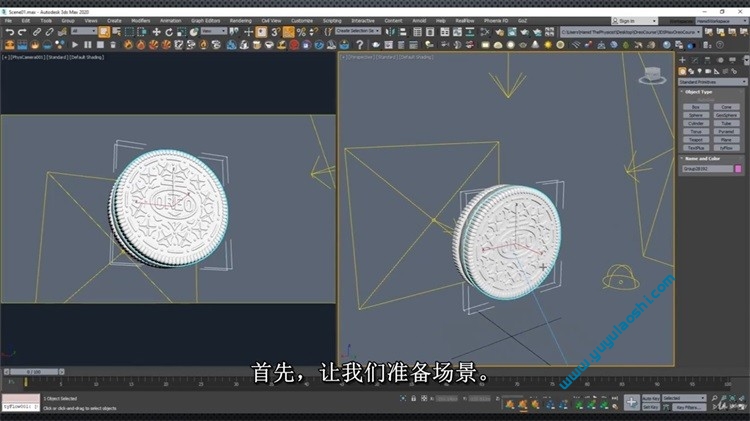Viewport: 750px width, 421px height.
Task: Toggle the Window/Crossing selection icon
Action: [x=142, y=32]
